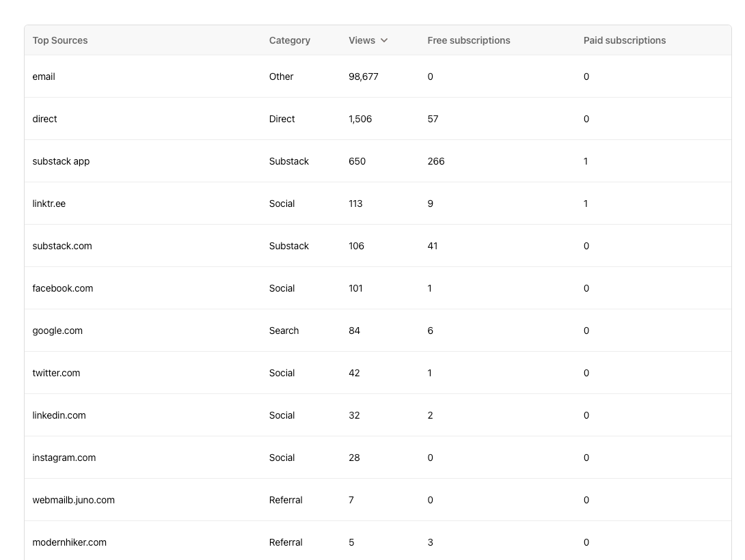Click the 101 views value
This screenshot has width=745, height=560.
(355, 288)
